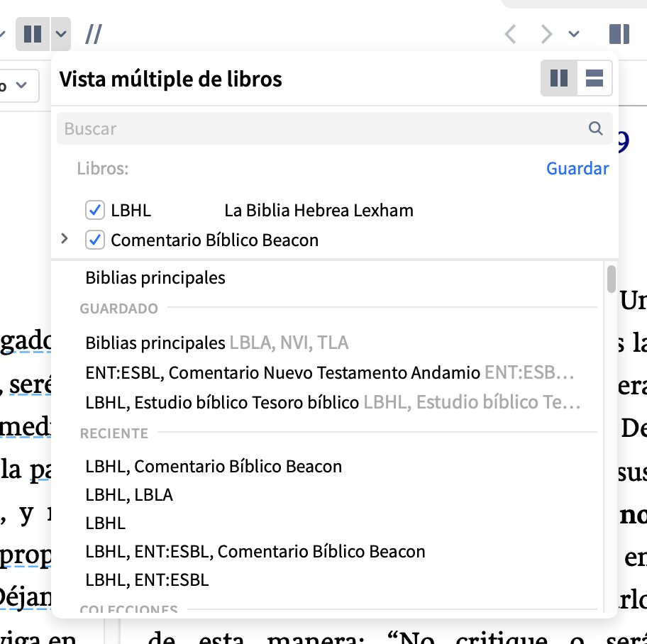
Task: Go forward with the right arrow
Action: (546, 34)
